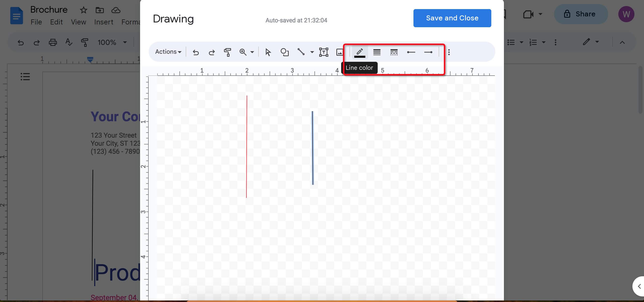Open the document overflow options menu
The height and width of the screenshot is (302, 644).
[555, 42]
